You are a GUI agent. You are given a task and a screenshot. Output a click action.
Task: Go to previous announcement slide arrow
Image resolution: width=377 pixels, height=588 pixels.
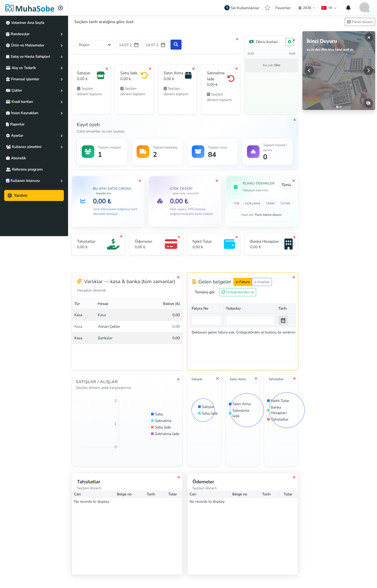click(x=309, y=71)
